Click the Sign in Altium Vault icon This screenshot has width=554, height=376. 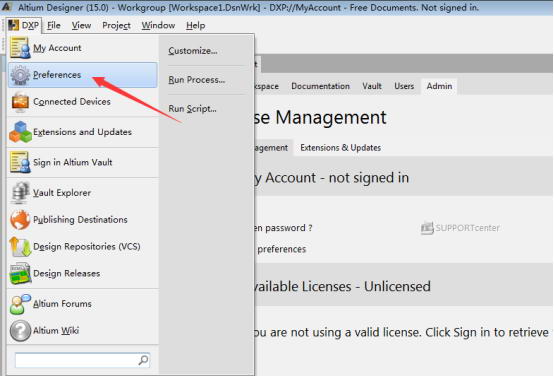click(x=20, y=162)
